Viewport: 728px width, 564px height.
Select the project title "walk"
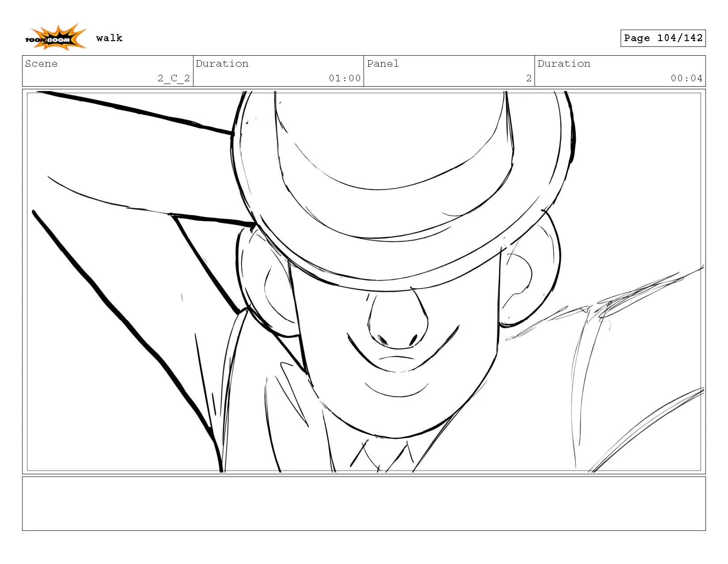(x=109, y=38)
